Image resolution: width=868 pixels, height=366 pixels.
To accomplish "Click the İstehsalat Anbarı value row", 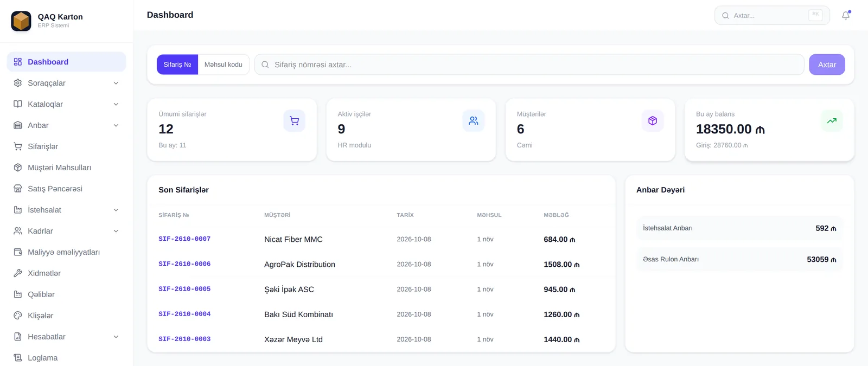I will (739, 228).
